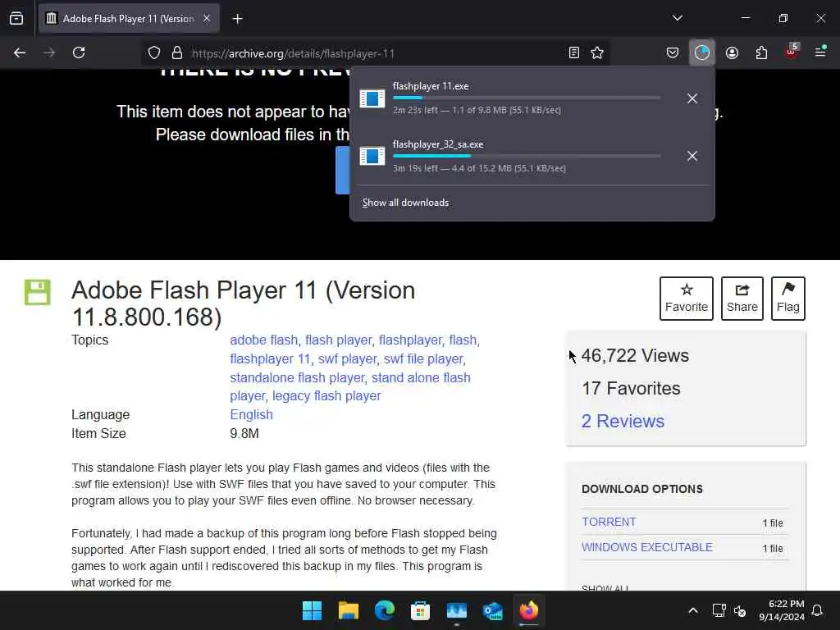
Task: Close the downloads panel via toolbar icon
Action: tap(702, 52)
